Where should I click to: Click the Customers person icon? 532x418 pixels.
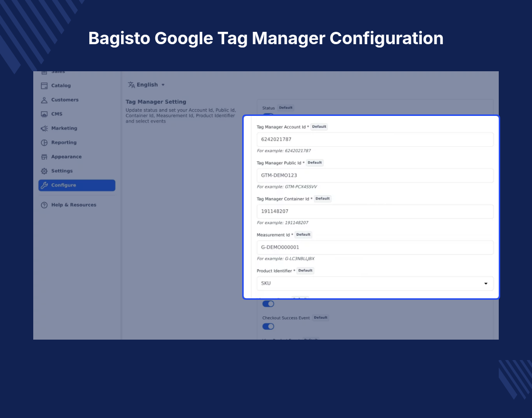pos(44,100)
